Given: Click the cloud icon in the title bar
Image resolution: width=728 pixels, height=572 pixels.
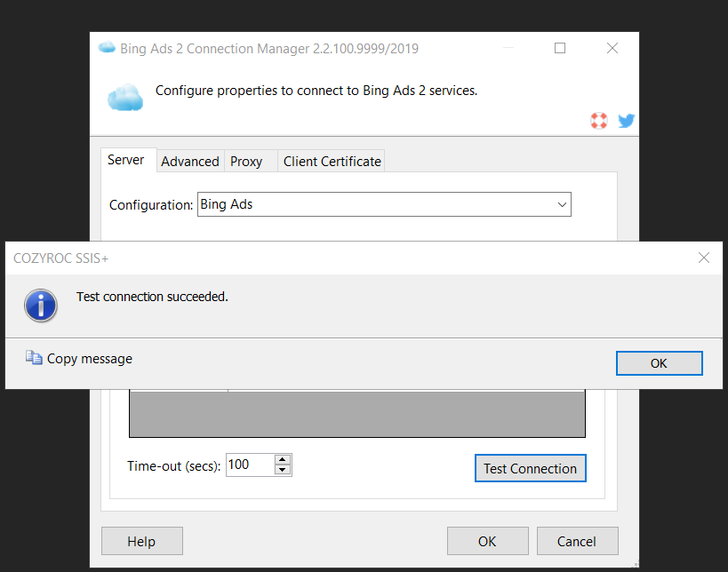Looking at the screenshot, I should pos(107,47).
